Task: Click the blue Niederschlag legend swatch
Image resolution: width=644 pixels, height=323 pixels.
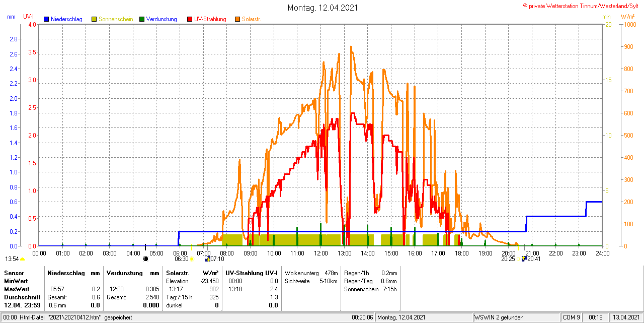Action: (47, 19)
